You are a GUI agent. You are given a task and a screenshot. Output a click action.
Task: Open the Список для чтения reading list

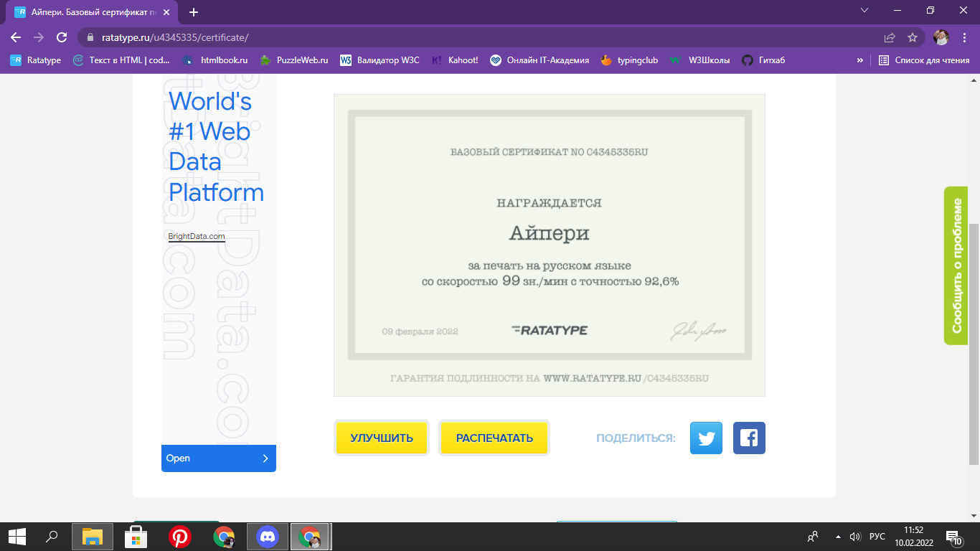(x=925, y=60)
